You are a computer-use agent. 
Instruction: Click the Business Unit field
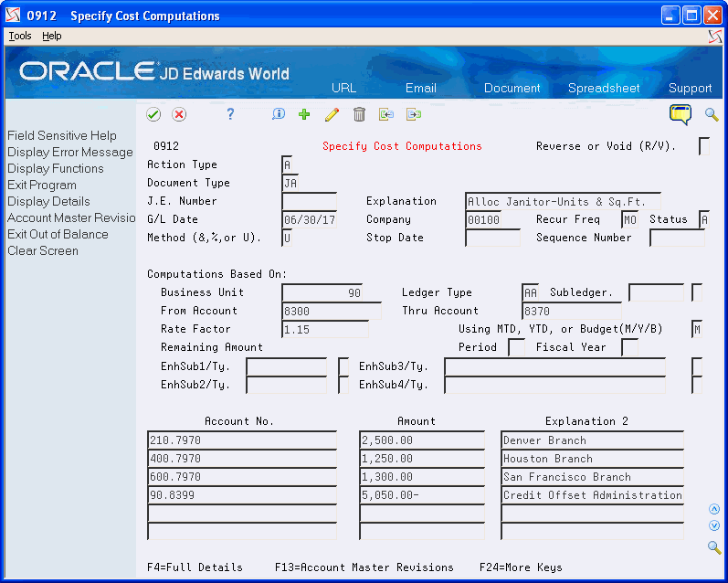pos(322,292)
